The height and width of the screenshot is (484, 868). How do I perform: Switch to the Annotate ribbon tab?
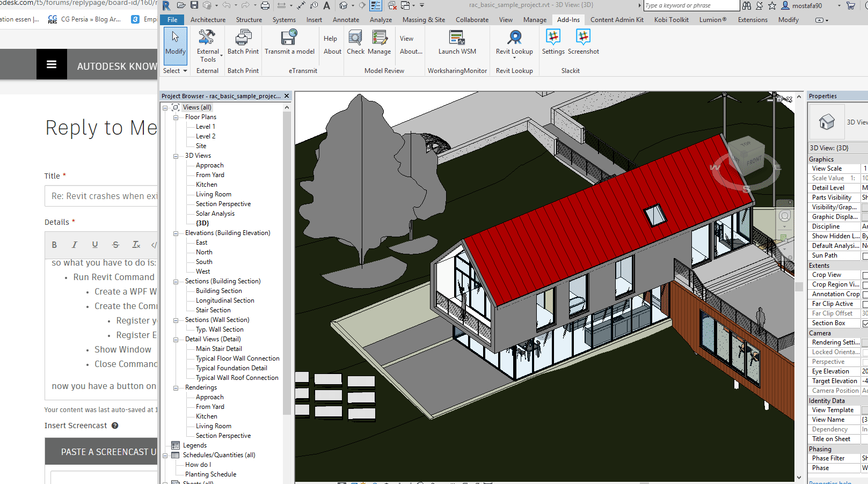click(346, 19)
